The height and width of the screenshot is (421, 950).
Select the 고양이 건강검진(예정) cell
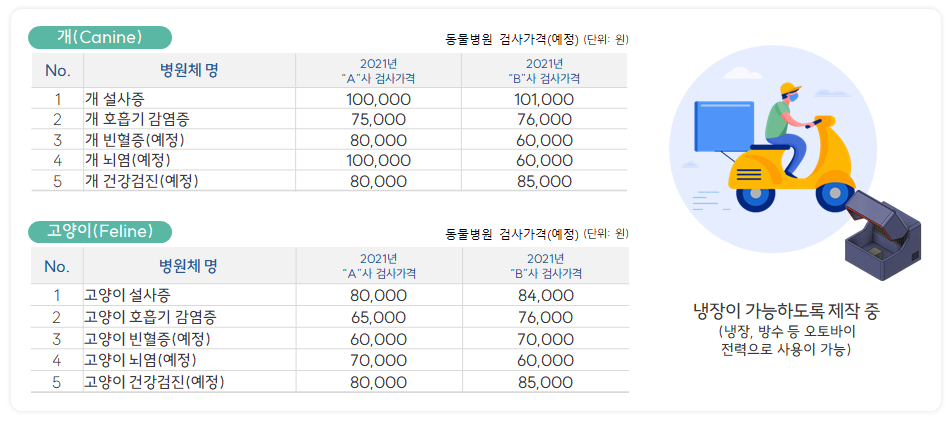(153, 382)
